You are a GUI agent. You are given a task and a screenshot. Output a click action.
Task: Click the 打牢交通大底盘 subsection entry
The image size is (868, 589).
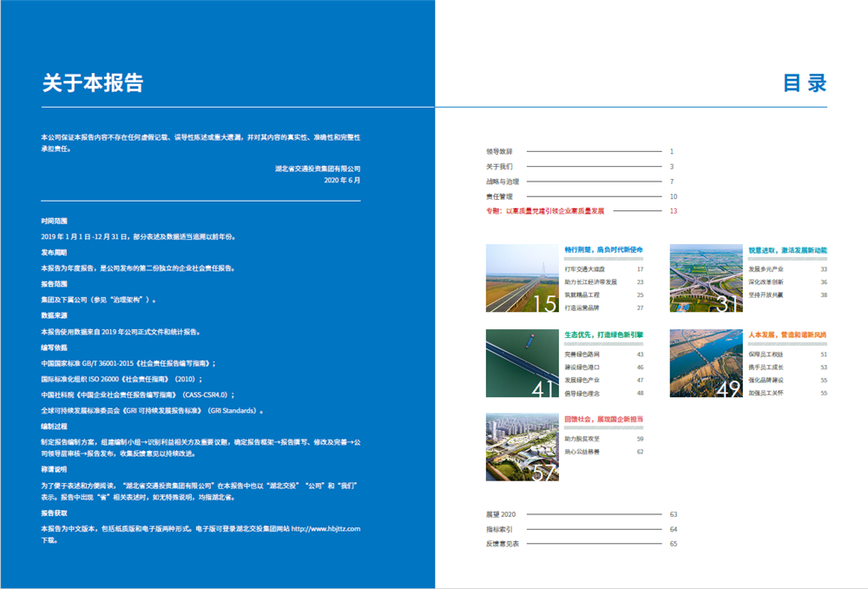click(x=585, y=269)
